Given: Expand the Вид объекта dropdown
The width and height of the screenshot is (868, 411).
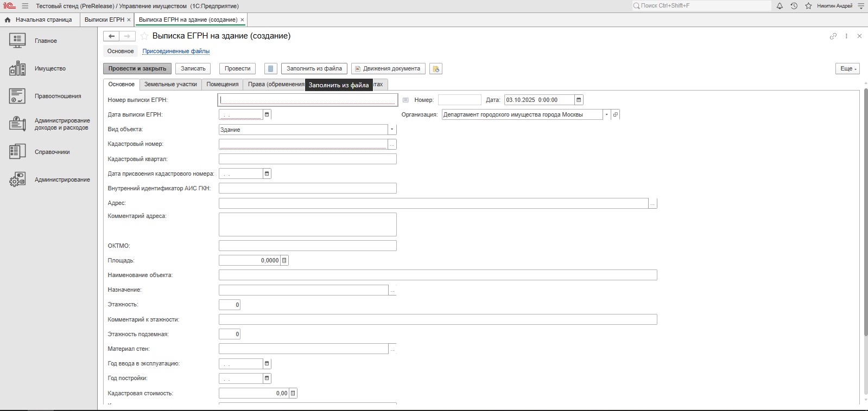Looking at the screenshot, I should [392, 130].
